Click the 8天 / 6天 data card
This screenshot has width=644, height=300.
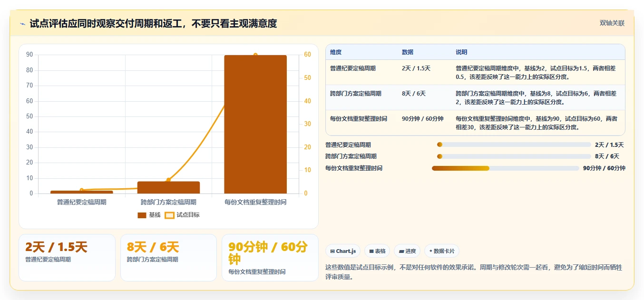tap(168, 258)
